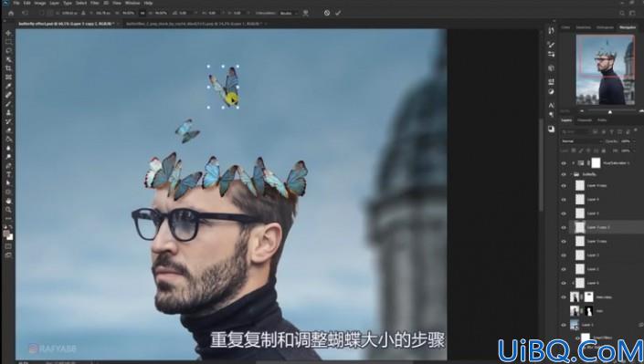The image size is (644, 364).
Task: Click the background color swatch
Action: click(10, 237)
